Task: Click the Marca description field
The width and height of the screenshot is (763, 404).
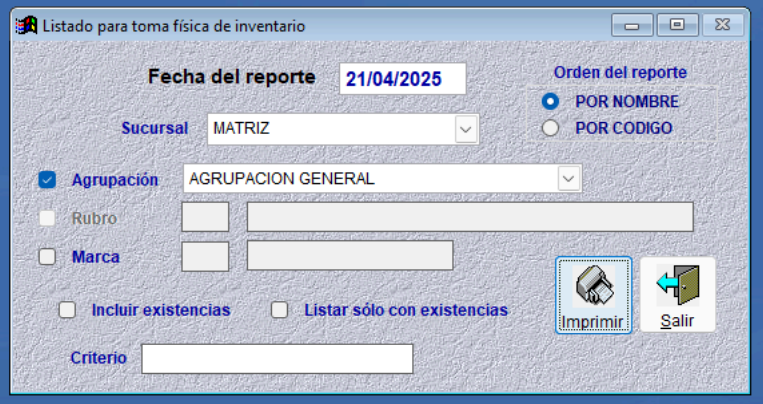Action: point(350,255)
